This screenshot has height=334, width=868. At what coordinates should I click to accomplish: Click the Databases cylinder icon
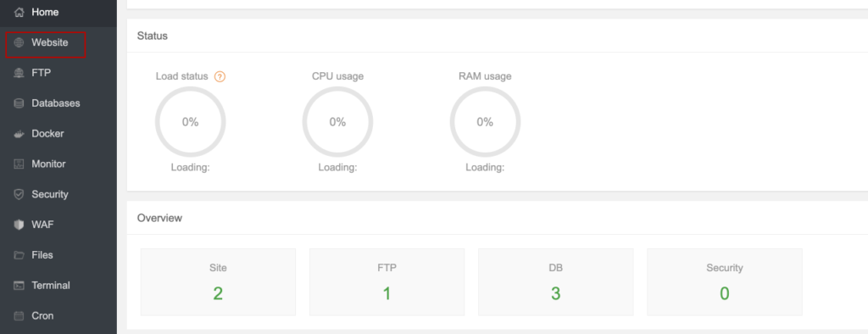pos(19,103)
